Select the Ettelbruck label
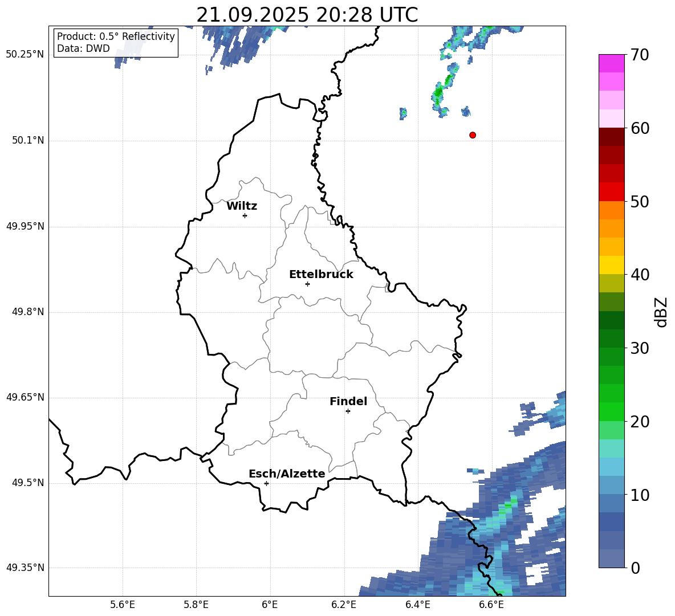675x616 pixels. click(x=321, y=275)
